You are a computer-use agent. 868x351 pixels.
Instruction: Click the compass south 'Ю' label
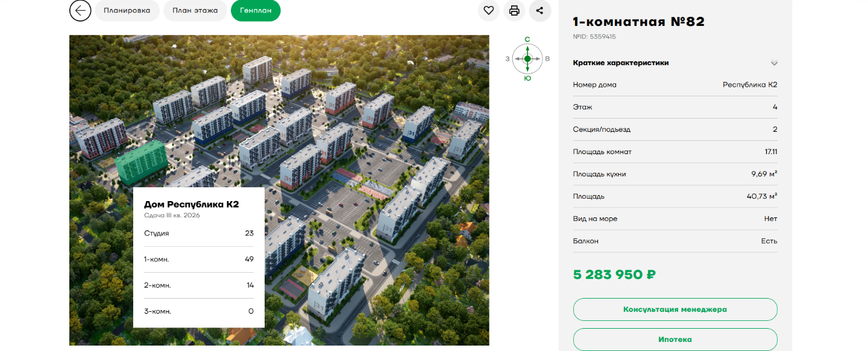click(527, 78)
